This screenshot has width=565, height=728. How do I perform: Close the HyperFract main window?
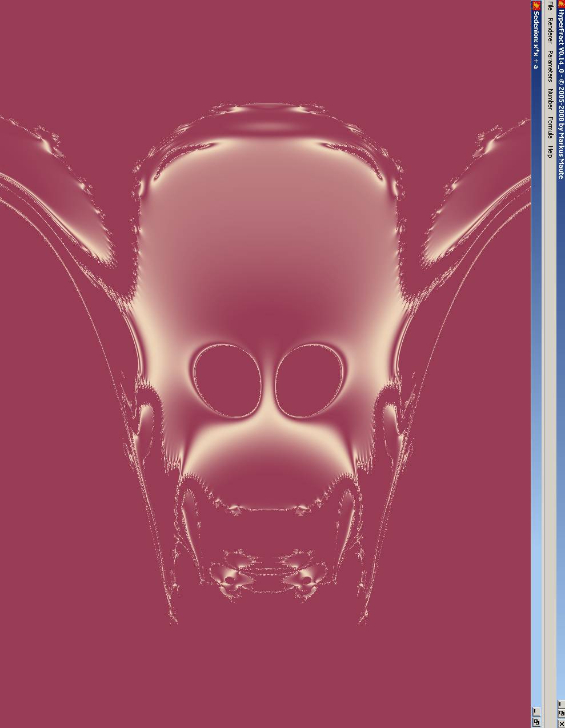(x=561, y=723)
